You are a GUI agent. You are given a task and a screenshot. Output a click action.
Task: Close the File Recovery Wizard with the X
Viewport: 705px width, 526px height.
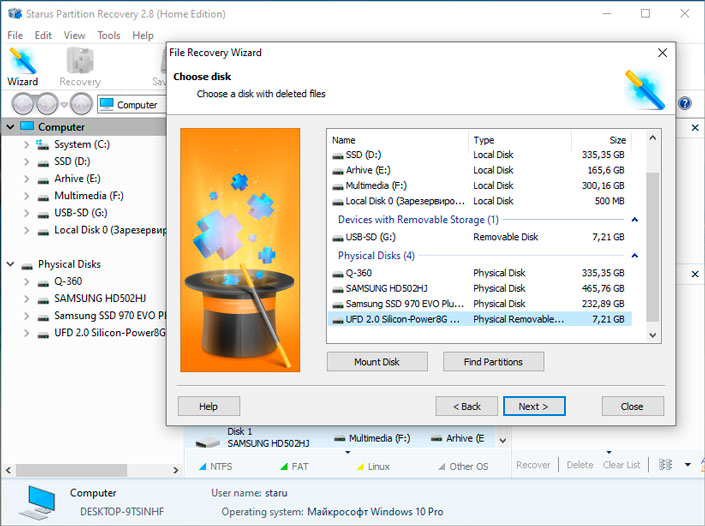662,53
